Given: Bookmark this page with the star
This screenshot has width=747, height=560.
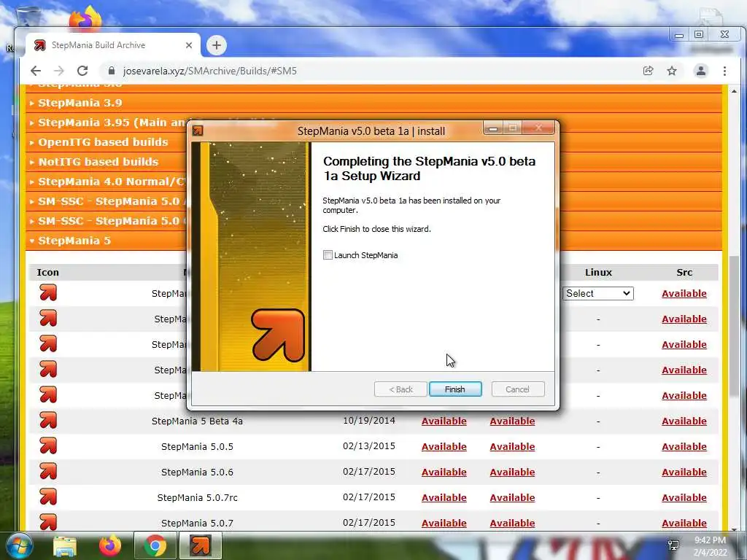Looking at the screenshot, I should [x=672, y=71].
